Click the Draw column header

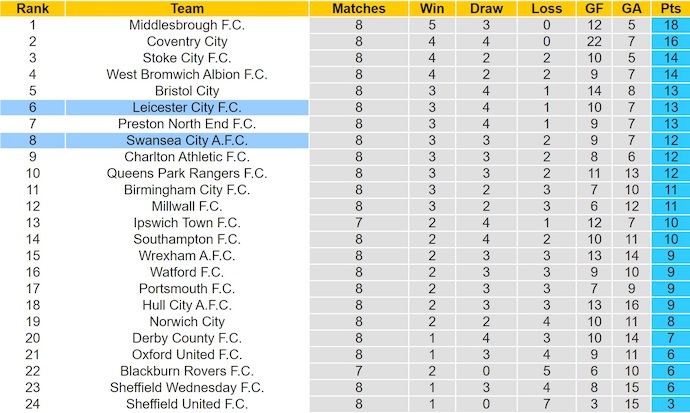(x=486, y=8)
